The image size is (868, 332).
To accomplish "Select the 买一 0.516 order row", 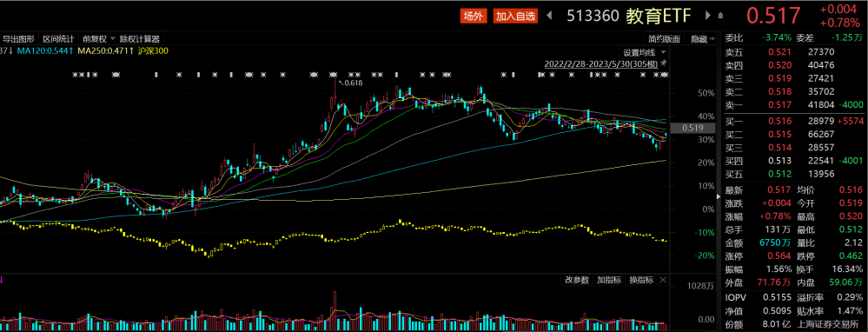I will click(x=793, y=121).
